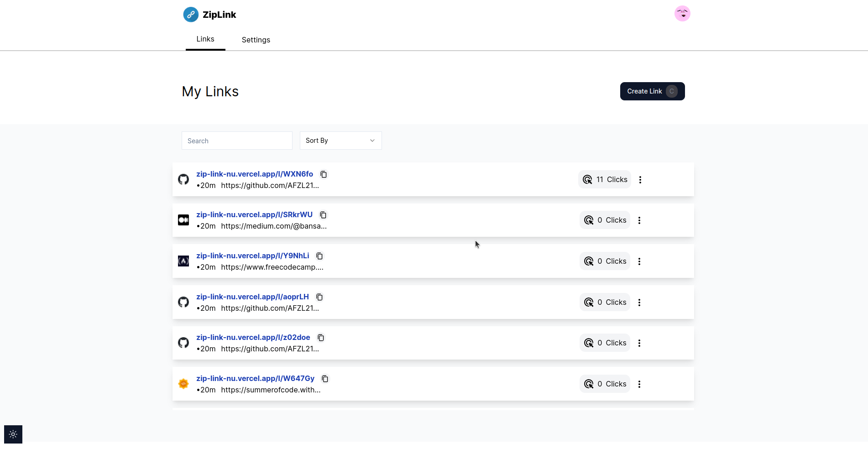Click the My Links heading
Screen dimensions: 868x449
pos(210,91)
